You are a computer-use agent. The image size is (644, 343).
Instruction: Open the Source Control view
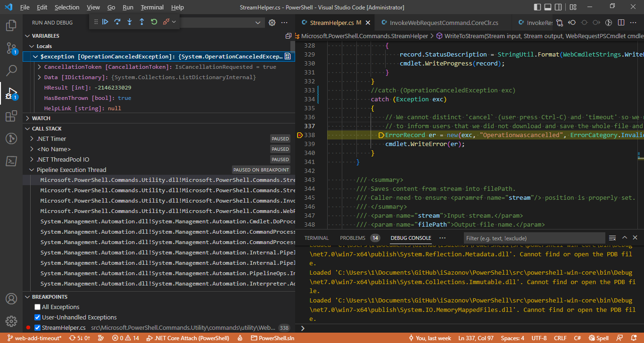pos(11,48)
